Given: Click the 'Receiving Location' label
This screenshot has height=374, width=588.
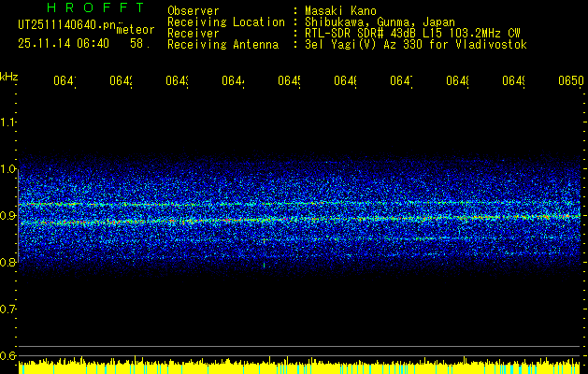Looking at the screenshot, I should pos(226,22).
